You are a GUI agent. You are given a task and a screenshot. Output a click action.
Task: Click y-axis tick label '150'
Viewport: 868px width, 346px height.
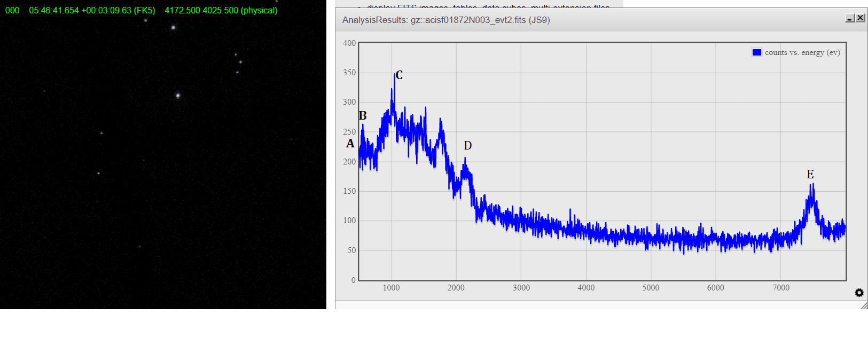coord(349,191)
